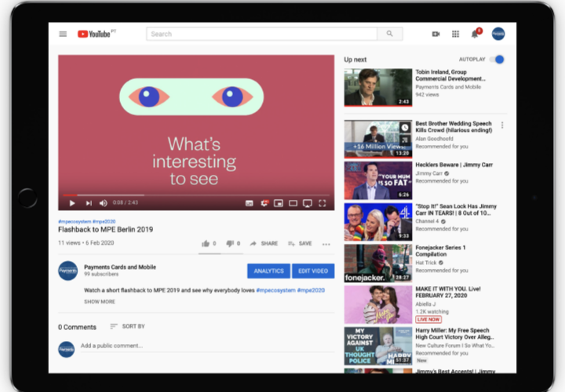Screen dimensions: 565x392
Task: Open the YouTube apps grid
Action: [x=455, y=34]
